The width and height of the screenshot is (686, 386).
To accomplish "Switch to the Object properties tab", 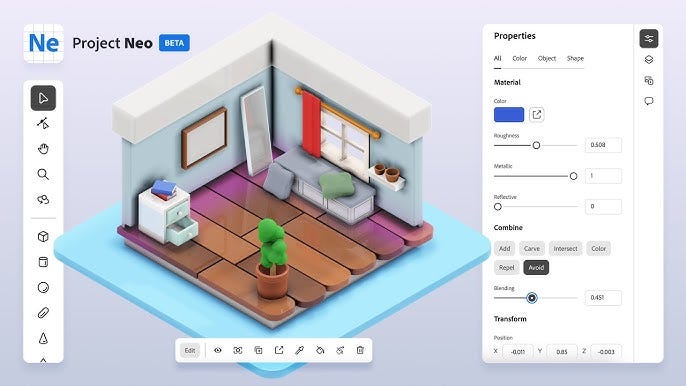I will (547, 58).
